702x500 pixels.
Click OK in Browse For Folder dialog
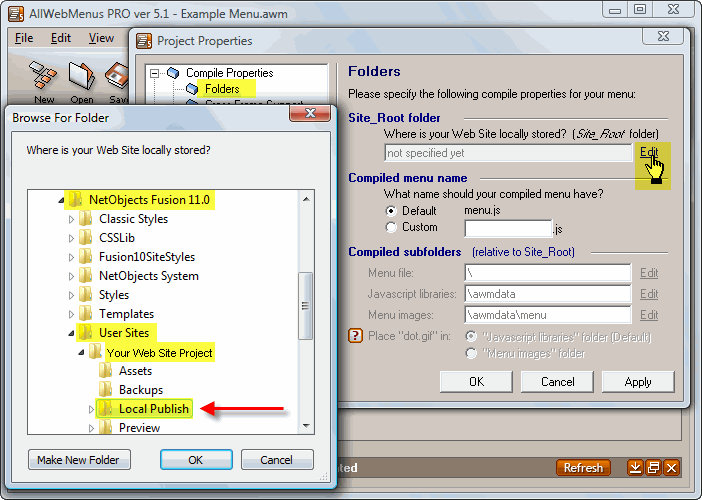pos(196,460)
